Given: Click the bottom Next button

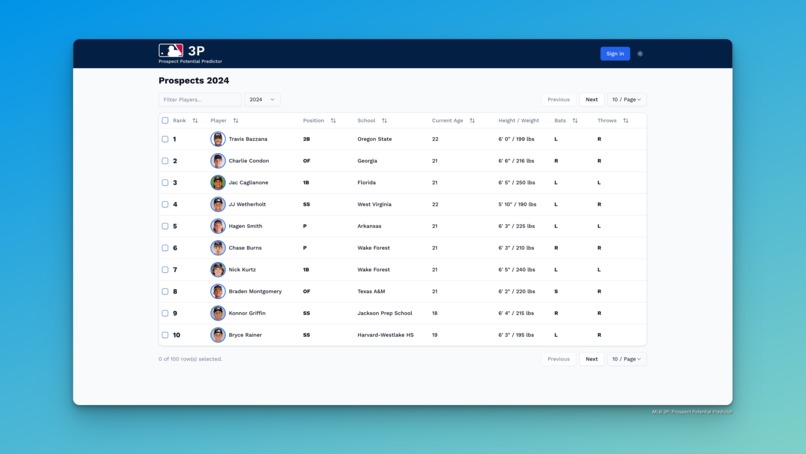Looking at the screenshot, I should 592,359.
